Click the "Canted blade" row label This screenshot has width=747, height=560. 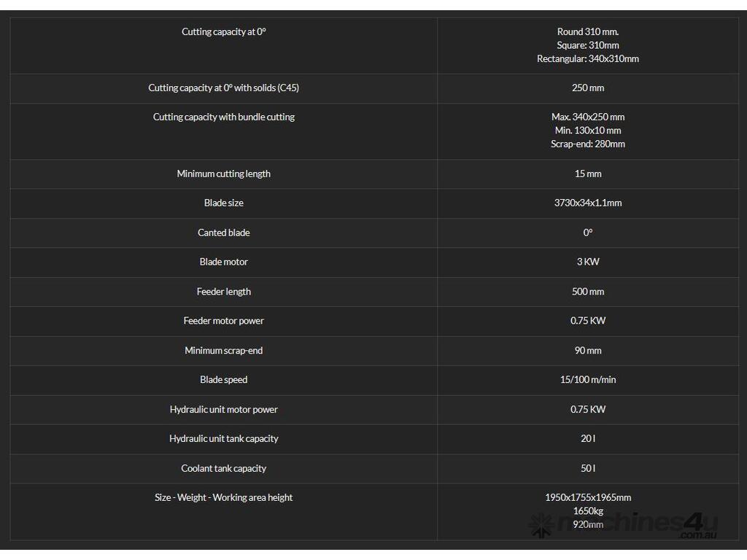[223, 233]
